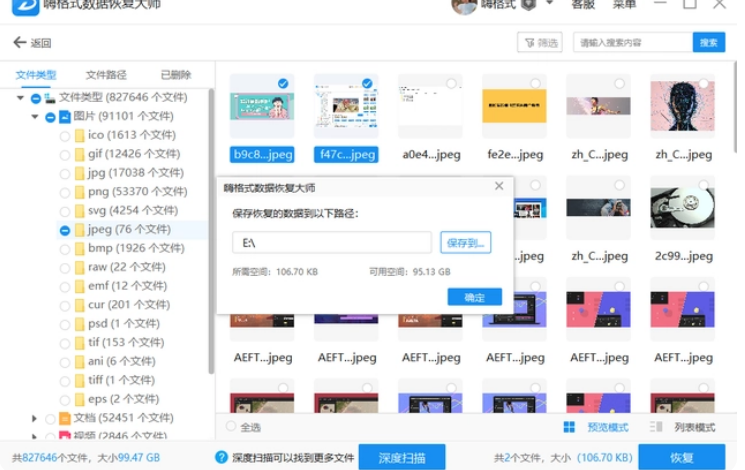Click the shield badge icon by username
The width and height of the screenshot is (745, 470).
tap(528, 5)
